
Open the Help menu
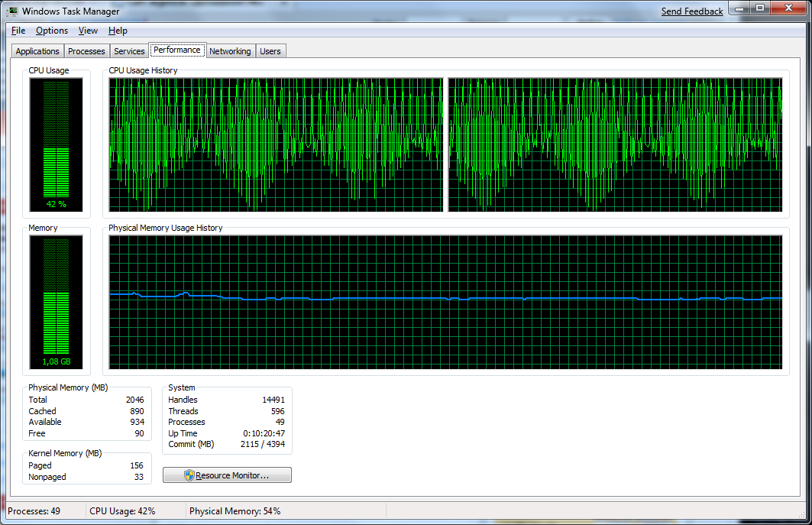(x=118, y=31)
